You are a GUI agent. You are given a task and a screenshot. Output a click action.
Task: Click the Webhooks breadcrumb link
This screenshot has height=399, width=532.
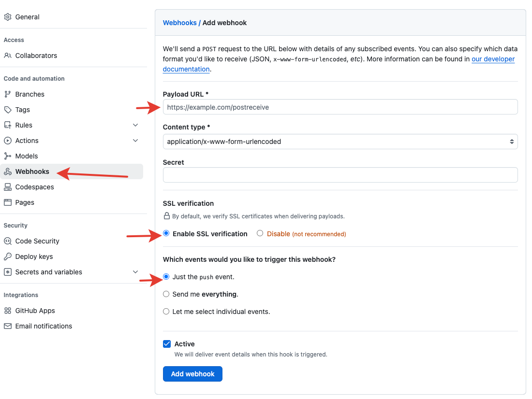pyautogui.click(x=178, y=22)
